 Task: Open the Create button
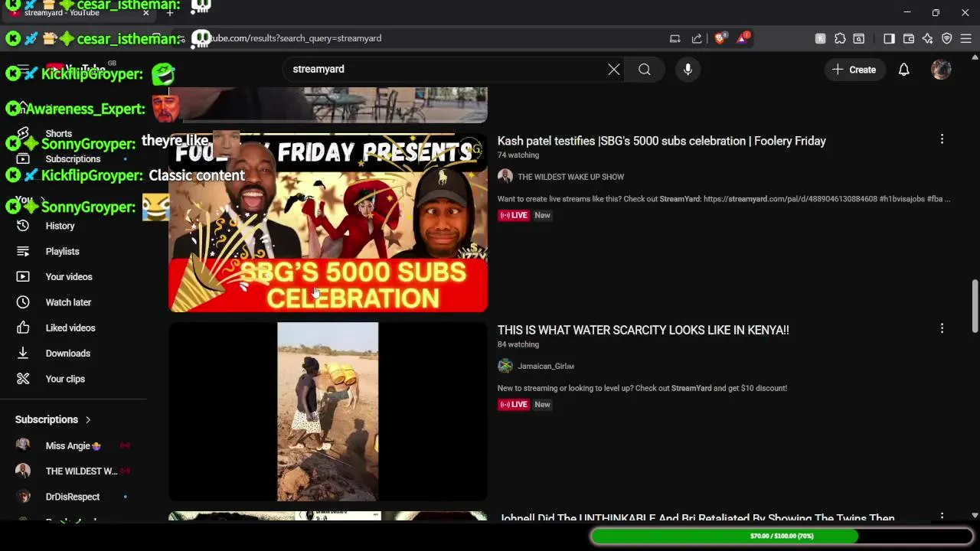pos(854,70)
